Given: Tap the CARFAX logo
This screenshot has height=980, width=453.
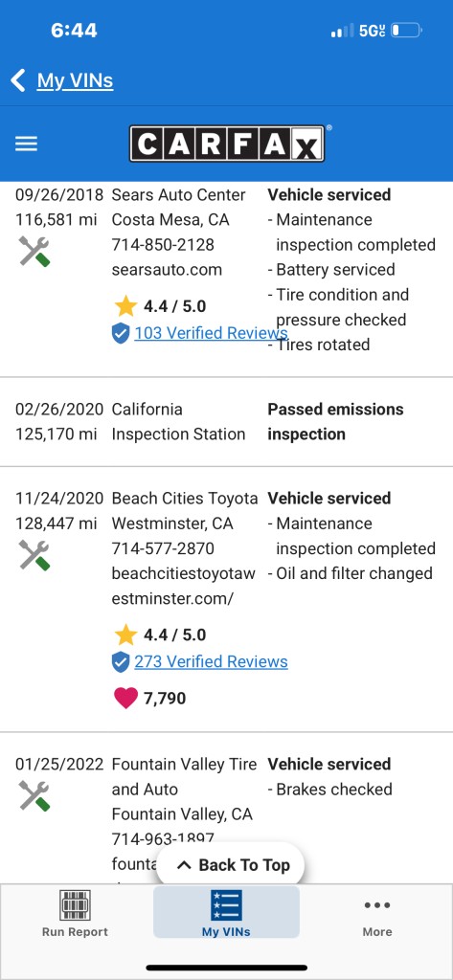Looking at the screenshot, I should click(227, 144).
